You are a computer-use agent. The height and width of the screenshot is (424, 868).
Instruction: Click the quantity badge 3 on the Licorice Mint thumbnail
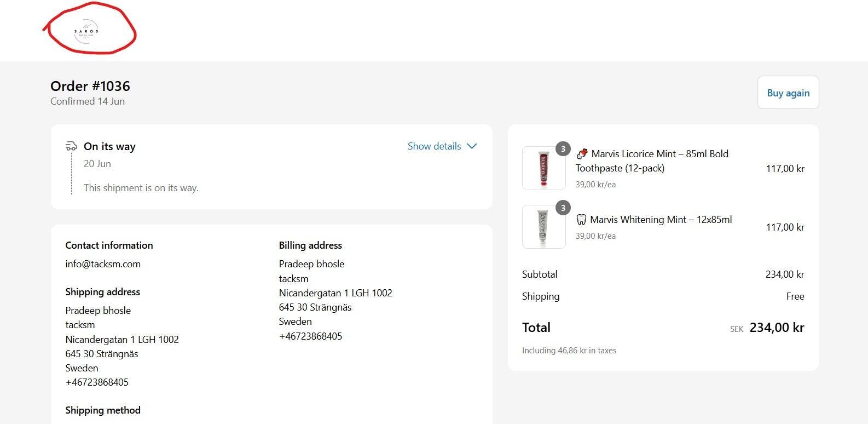563,149
